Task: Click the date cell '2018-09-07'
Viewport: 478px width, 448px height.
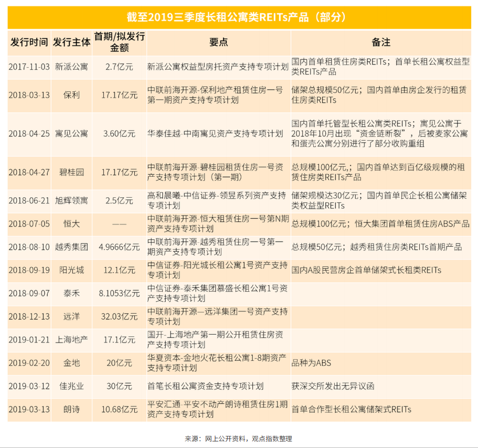Action: [29, 293]
